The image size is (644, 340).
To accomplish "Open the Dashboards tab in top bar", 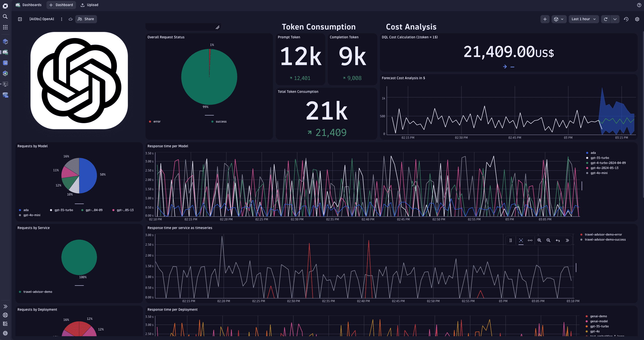I will click(x=28, y=5).
